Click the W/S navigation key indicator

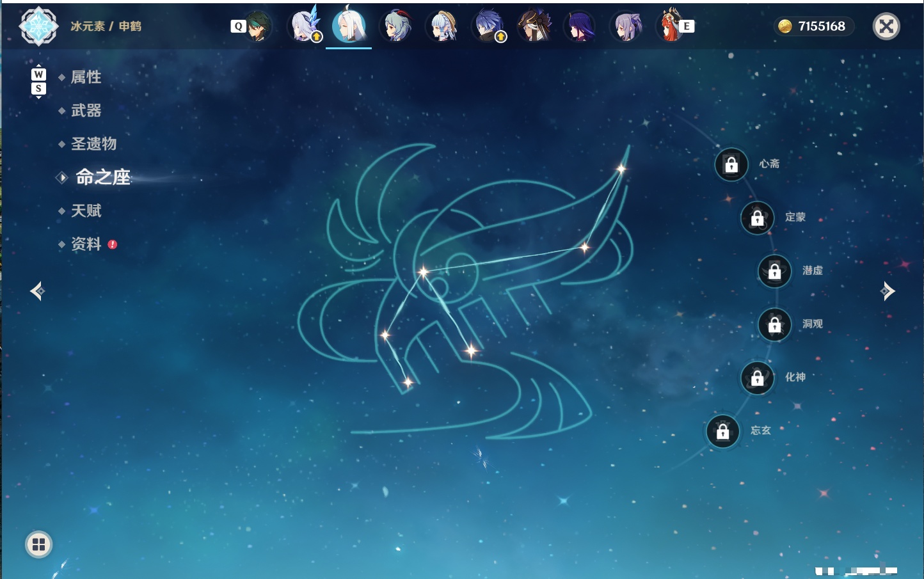(x=38, y=81)
